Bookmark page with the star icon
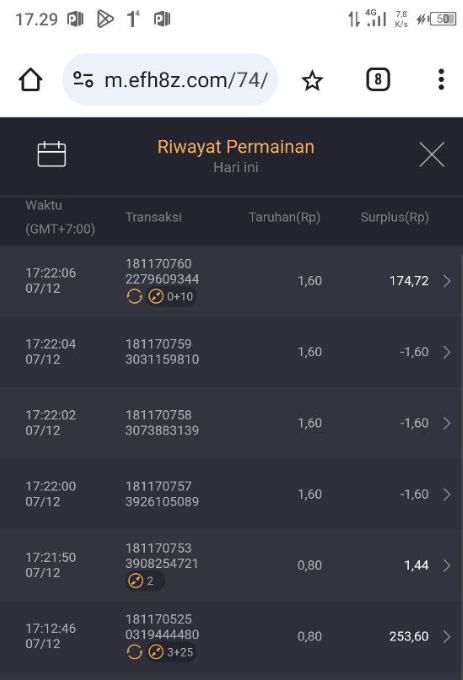 coord(312,81)
